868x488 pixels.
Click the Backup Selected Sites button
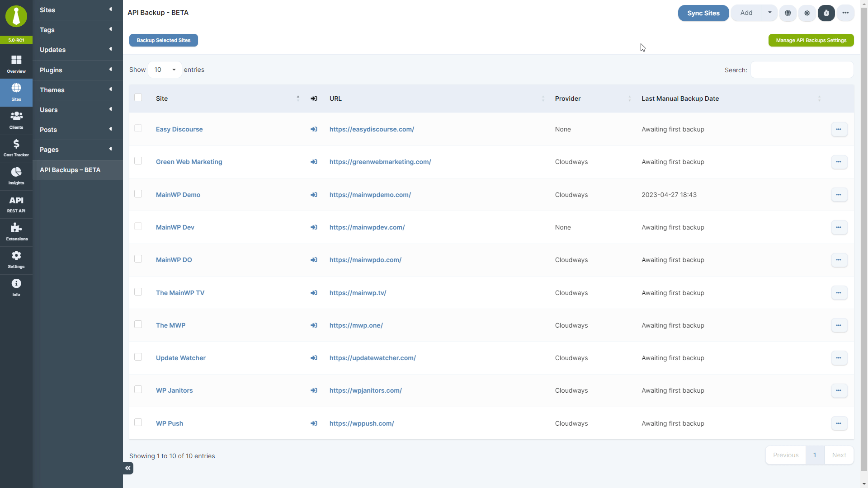click(x=163, y=40)
